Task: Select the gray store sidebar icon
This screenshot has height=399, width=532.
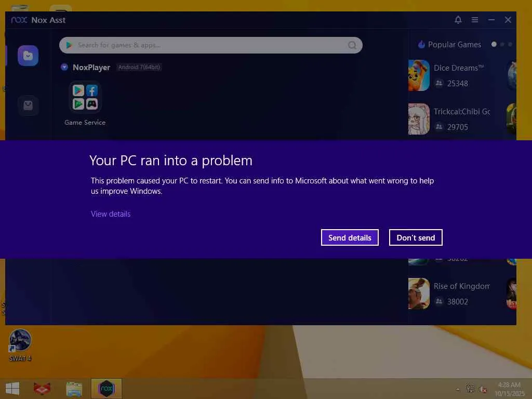Action: pyautogui.click(x=28, y=105)
